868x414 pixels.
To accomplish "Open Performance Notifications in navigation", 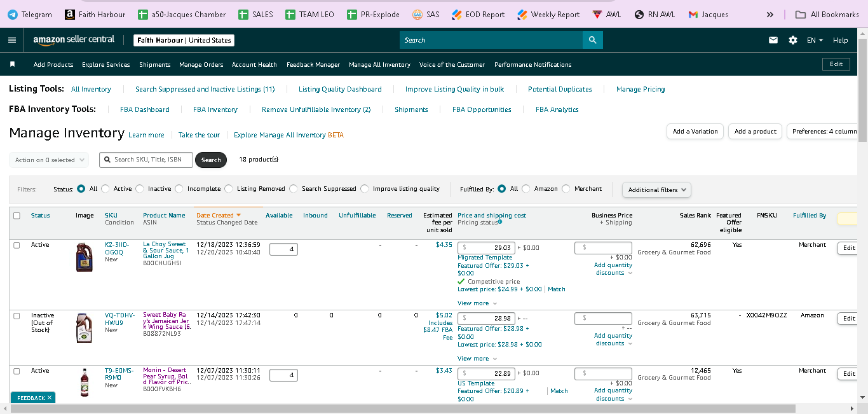I will 533,64.
